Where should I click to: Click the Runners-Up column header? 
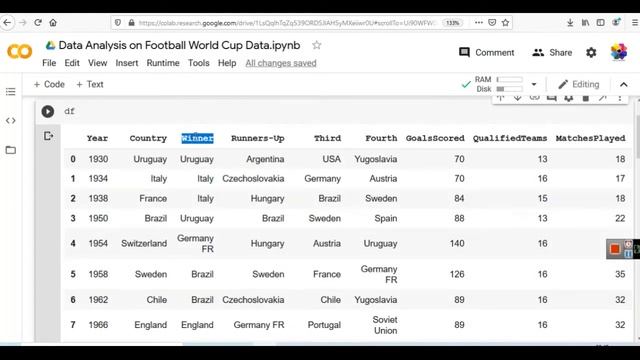pos(258,138)
